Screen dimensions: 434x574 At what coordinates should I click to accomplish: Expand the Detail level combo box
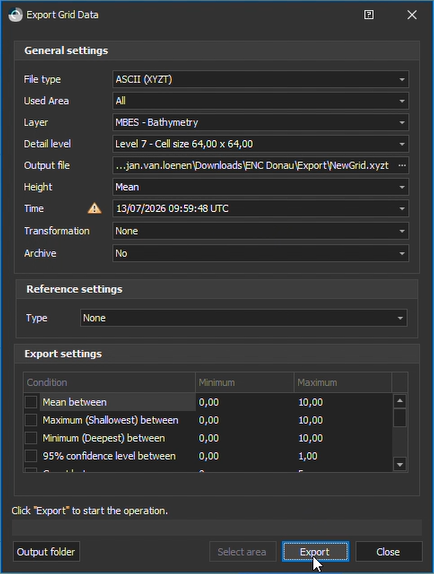261,144
